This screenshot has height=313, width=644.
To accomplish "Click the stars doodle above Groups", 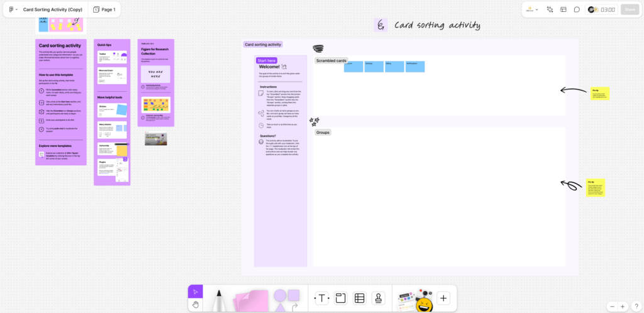I will pos(314,121).
